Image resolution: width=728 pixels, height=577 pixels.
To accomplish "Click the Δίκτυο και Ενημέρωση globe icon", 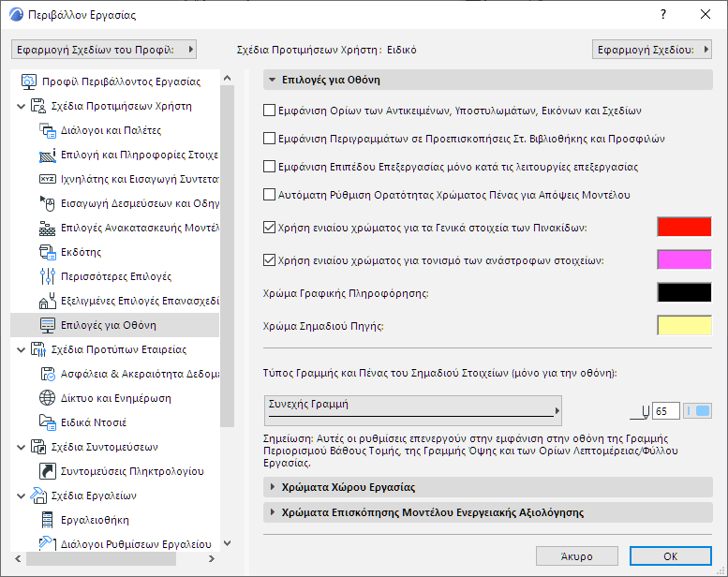I will coord(48,398).
